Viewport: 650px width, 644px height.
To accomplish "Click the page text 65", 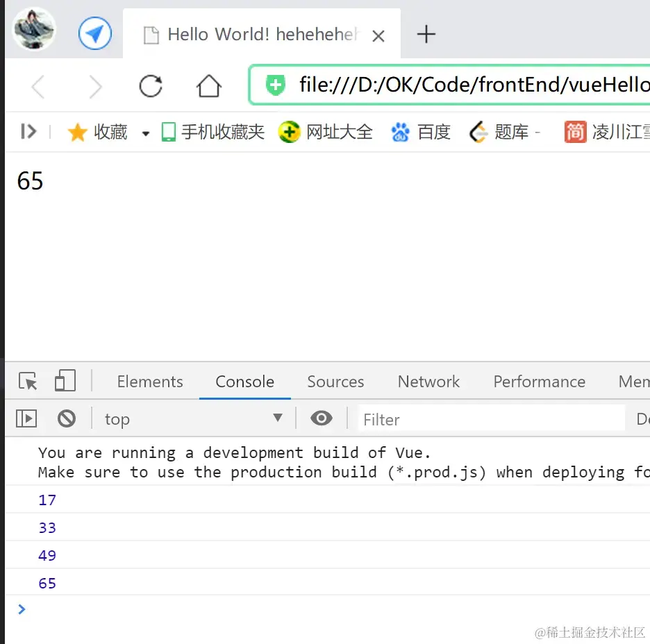I will 30,181.
